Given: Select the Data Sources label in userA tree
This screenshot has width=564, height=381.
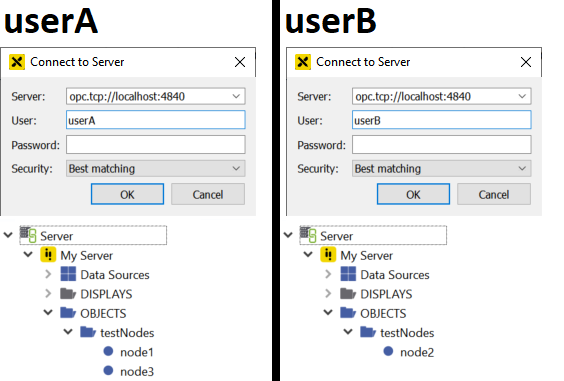Looking at the screenshot, I should 115,275.
